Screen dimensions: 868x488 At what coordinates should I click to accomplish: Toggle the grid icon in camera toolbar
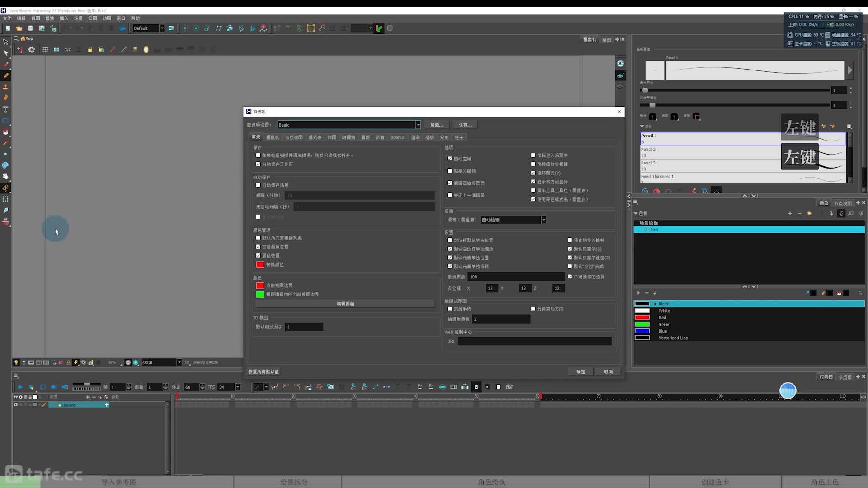pyautogui.click(x=45, y=50)
